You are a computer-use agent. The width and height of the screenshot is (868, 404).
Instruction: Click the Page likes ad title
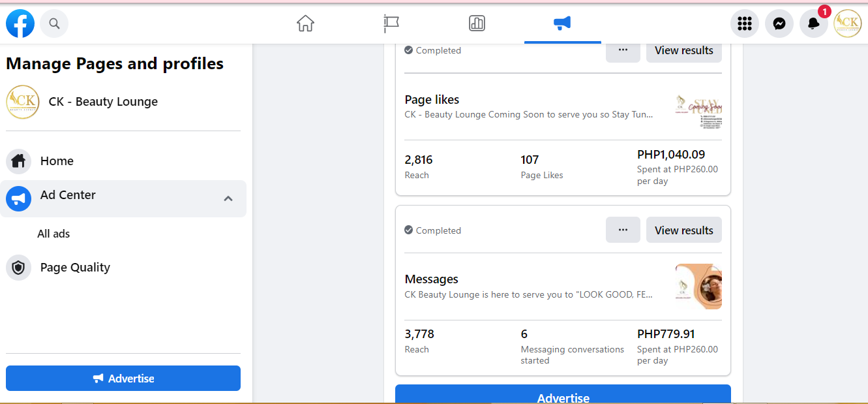(x=432, y=100)
